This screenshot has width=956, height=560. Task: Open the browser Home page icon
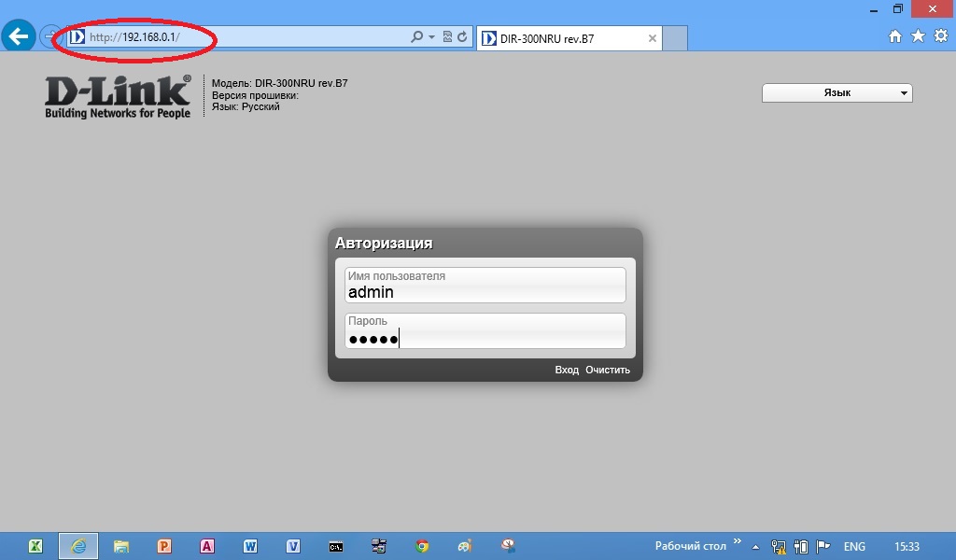point(894,36)
